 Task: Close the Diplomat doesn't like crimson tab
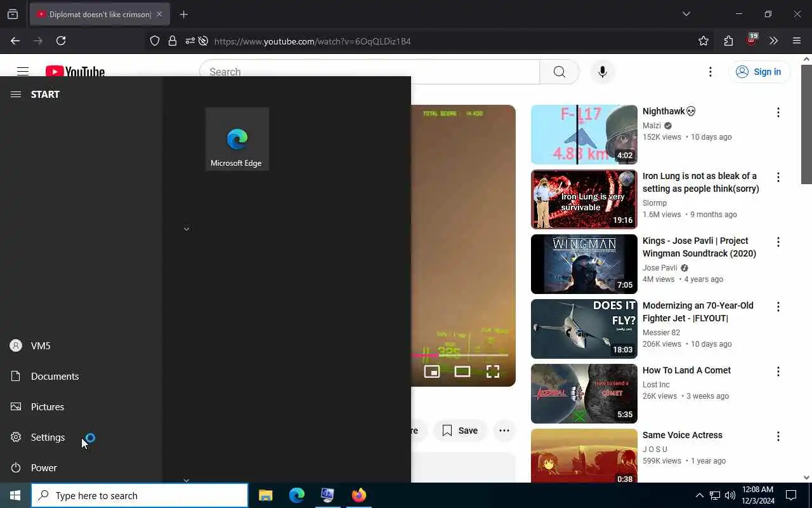159,14
